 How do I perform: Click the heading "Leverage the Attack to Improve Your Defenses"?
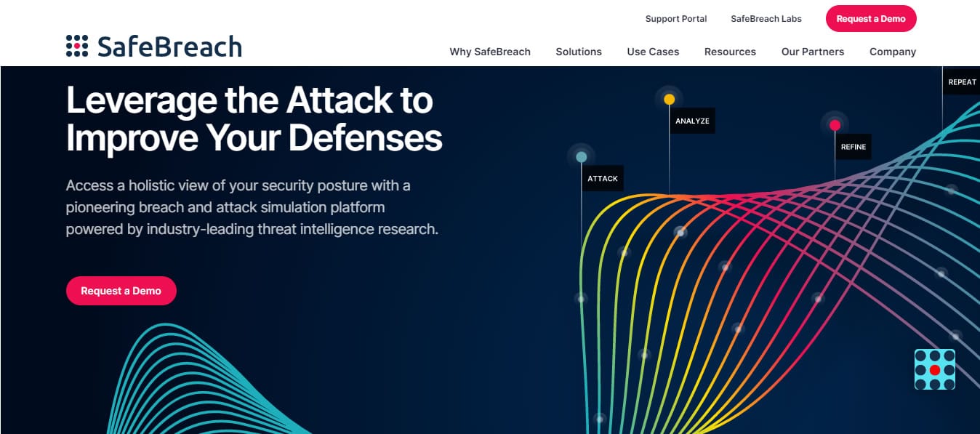[254, 118]
